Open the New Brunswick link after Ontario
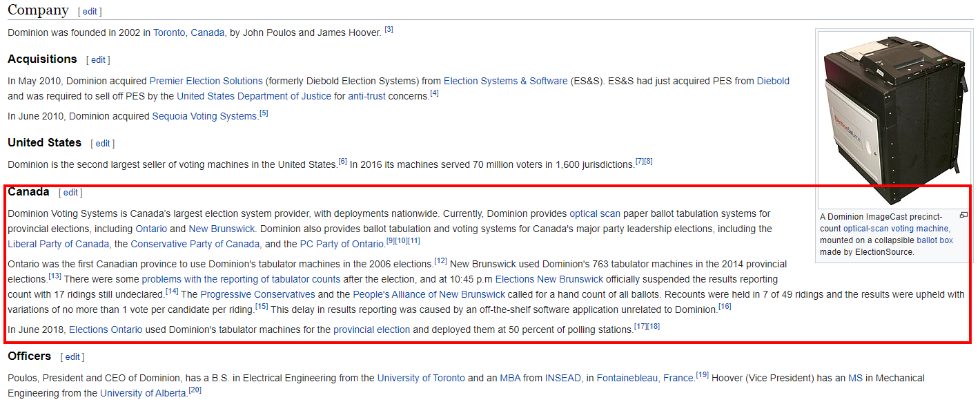 pos(222,229)
